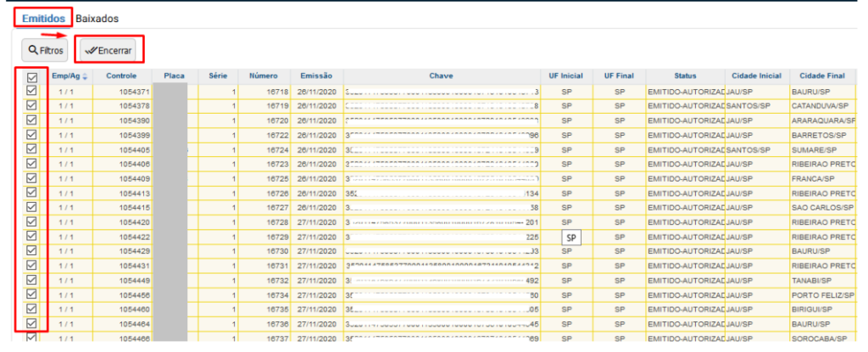Toggle the select-all checkbox in table header
The image size is (868, 352).
click(32, 77)
